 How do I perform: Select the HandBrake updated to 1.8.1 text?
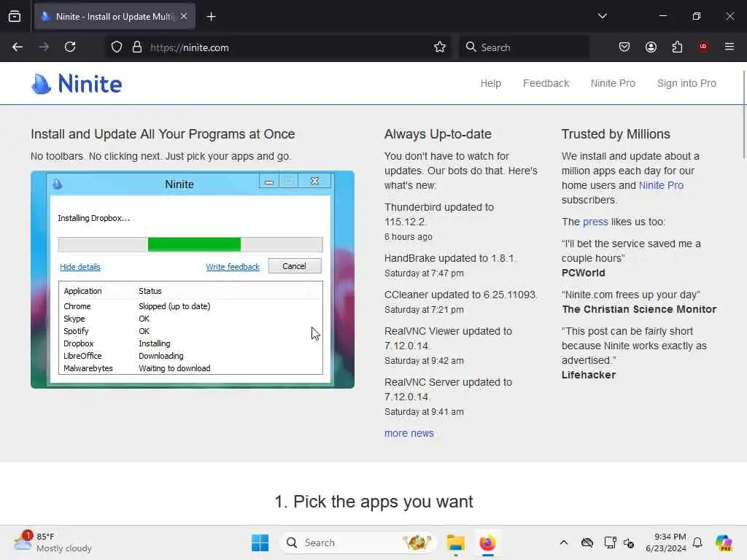pos(450,258)
